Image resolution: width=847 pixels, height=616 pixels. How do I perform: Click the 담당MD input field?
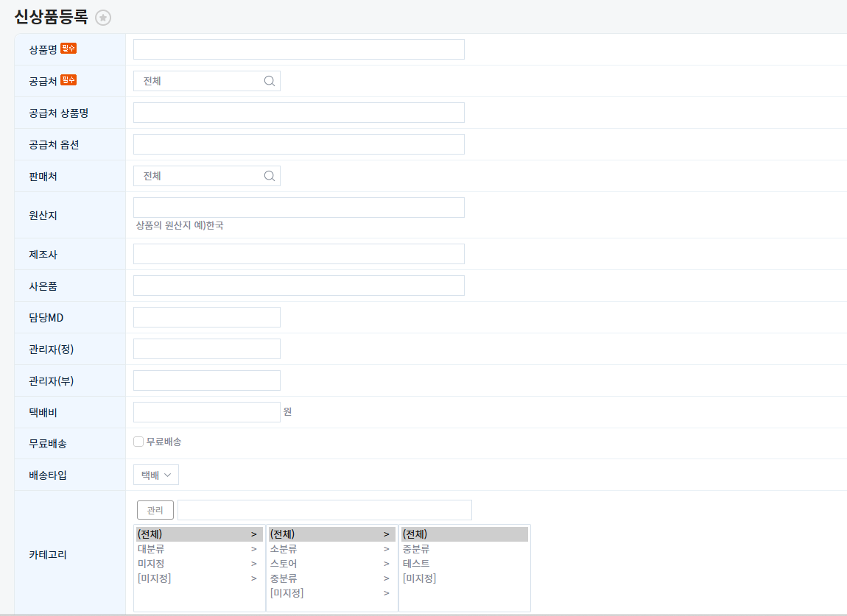[x=206, y=317]
